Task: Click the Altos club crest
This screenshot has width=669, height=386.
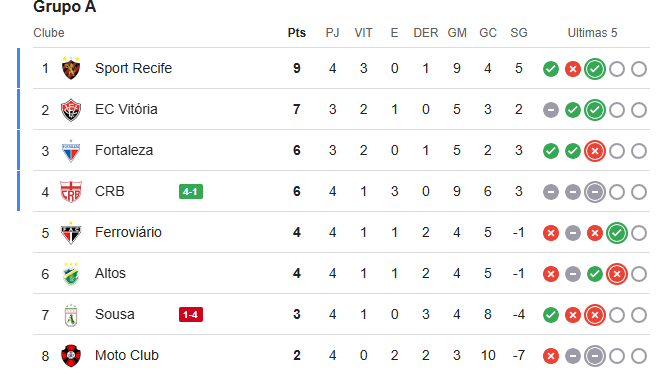Action: pyautogui.click(x=71, y=273)
